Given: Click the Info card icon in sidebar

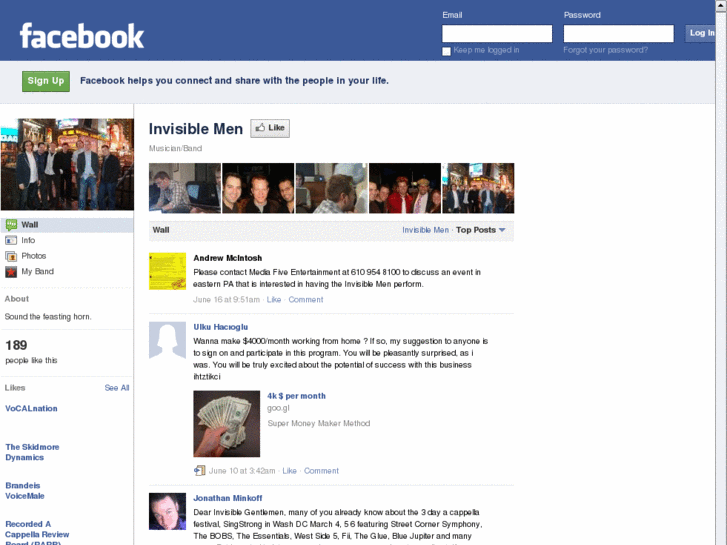Looking at the screenshot, I should coord(11,240).
